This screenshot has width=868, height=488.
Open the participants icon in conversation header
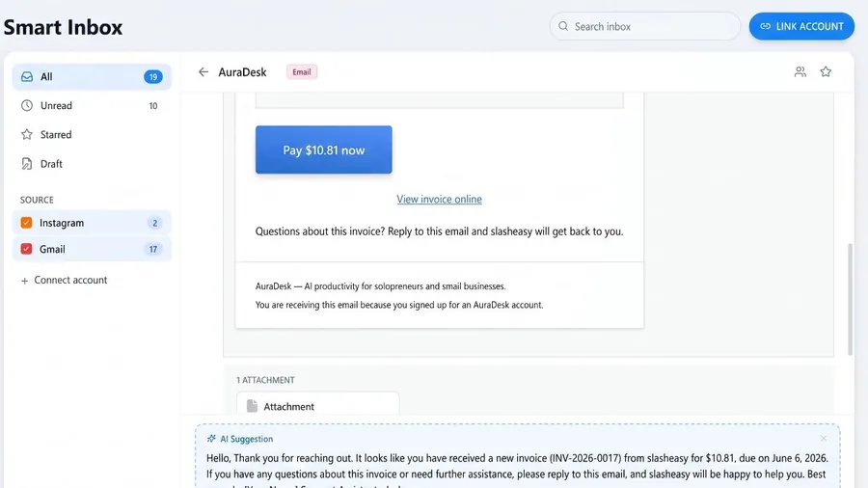point(800,72)
